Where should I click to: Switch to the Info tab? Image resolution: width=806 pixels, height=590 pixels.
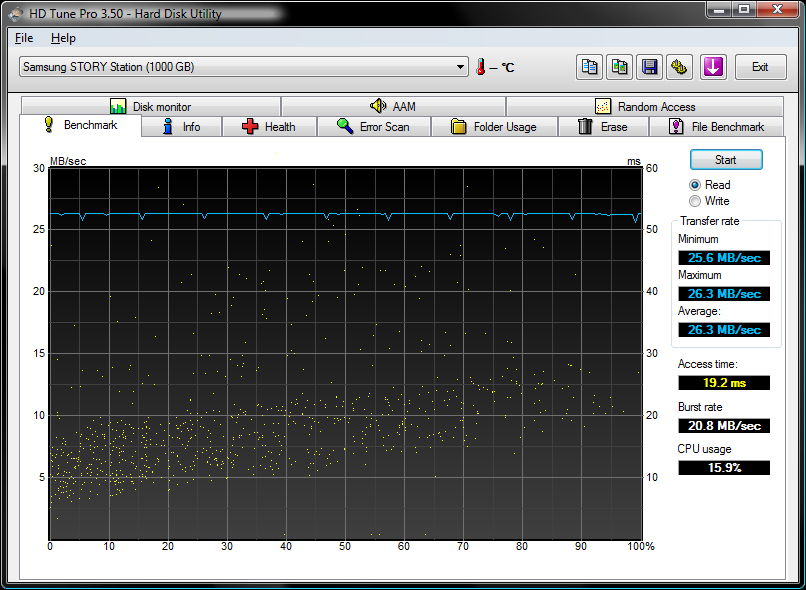tap(181, 126)
